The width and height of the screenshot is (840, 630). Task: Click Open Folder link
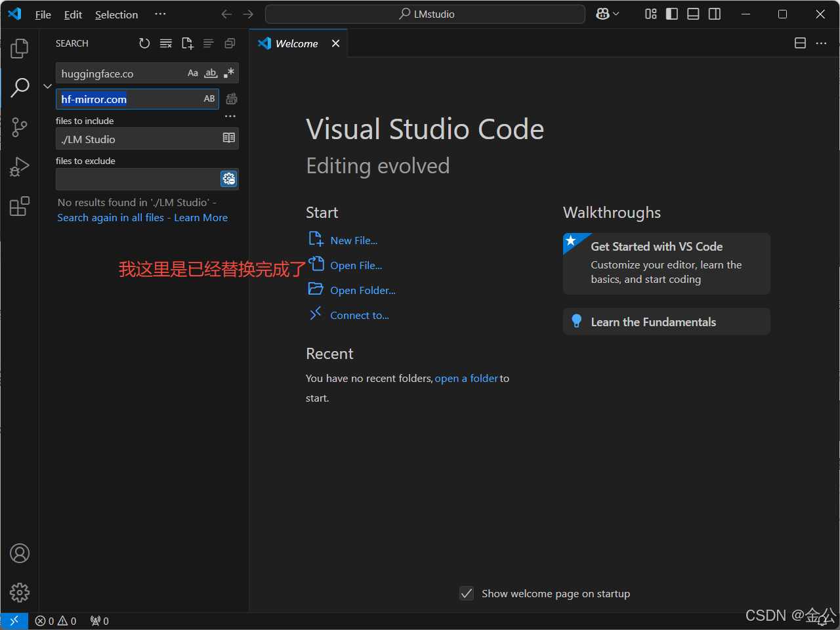[x=363, y=291]
